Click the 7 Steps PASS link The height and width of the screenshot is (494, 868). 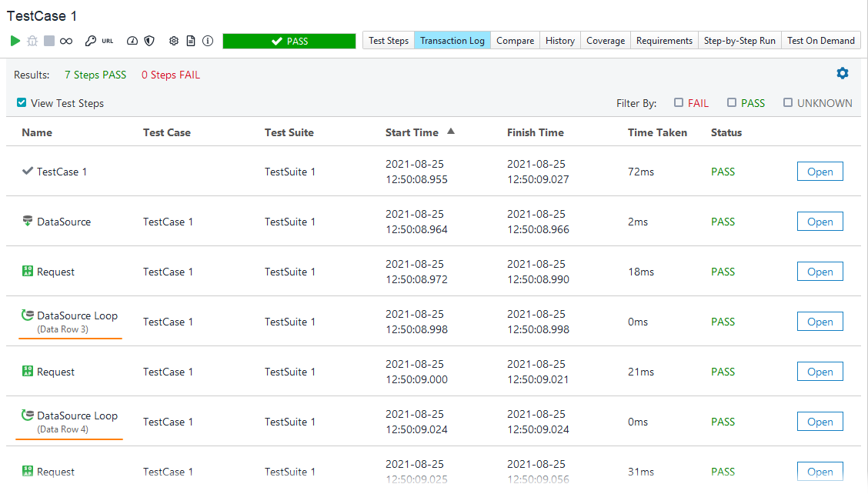tap(95, 75)
